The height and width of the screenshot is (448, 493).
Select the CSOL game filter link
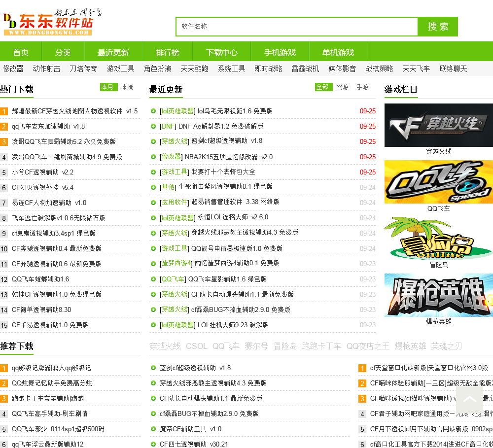pos(197,346)
